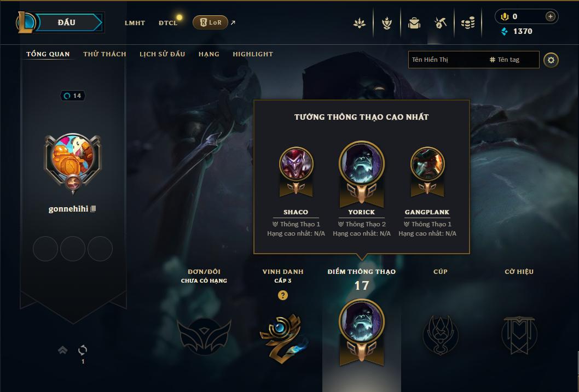Open the Loot (hextech crafting) icon
This screenshot has width=579, height=392.
tap(440, 23)
